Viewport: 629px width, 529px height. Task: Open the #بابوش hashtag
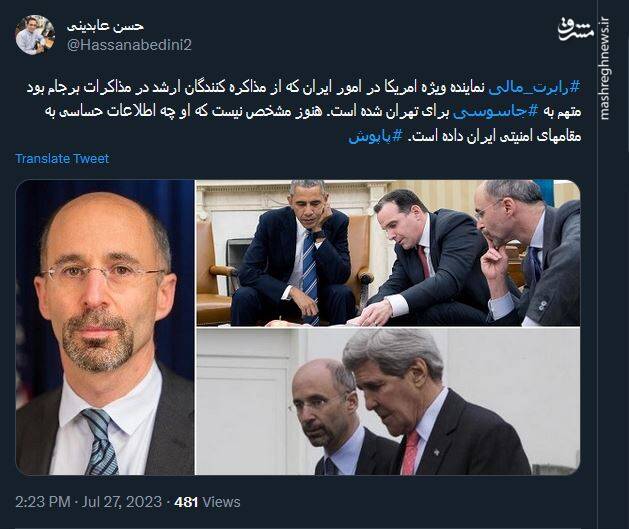pyautogui.click(x=375, y=136)
